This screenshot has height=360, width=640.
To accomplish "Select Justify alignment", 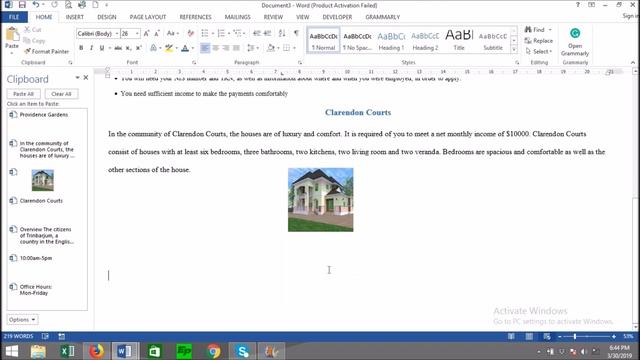I will [x=236, y=48].
